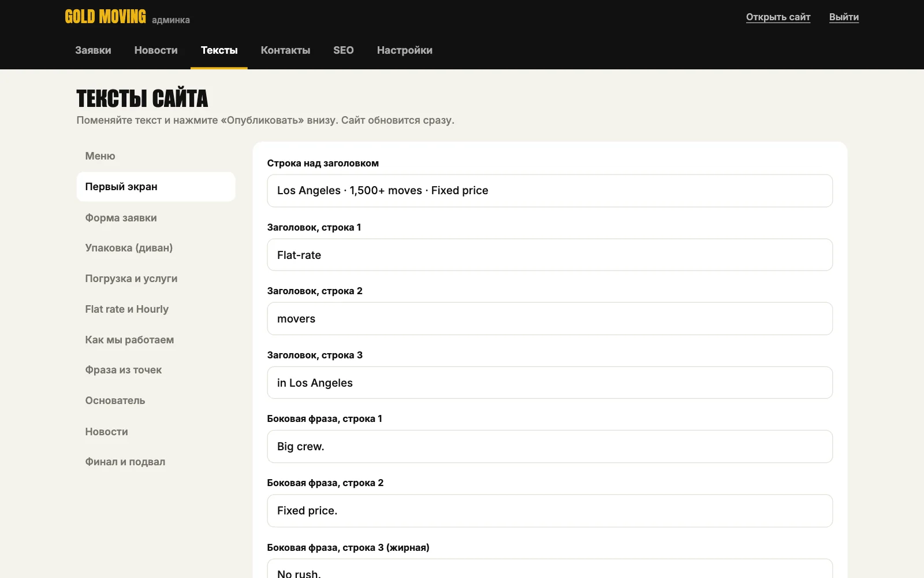Switch to the Новости top navigation tab

[156, 50]
